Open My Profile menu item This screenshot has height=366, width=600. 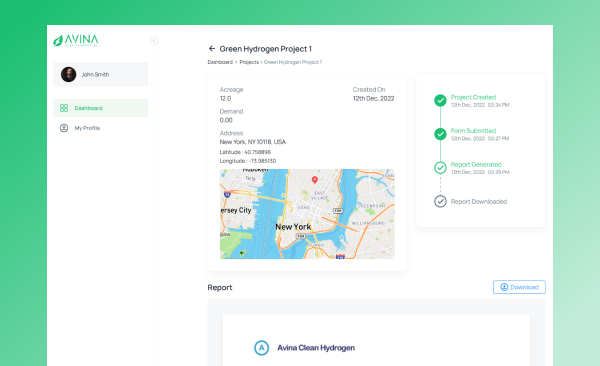[101, 128]
